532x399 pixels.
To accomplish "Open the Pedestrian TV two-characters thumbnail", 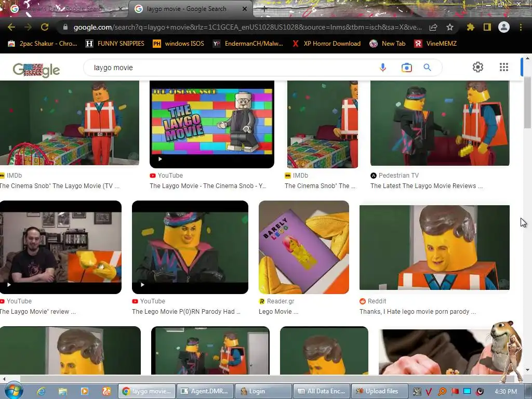I will (x=440, y=123).
